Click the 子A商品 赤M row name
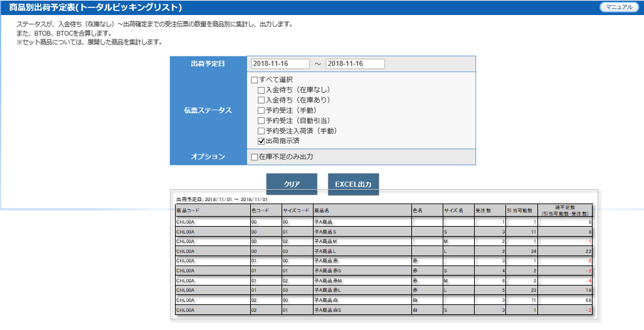Screen dimensions: 644x330 coord(329,281)
